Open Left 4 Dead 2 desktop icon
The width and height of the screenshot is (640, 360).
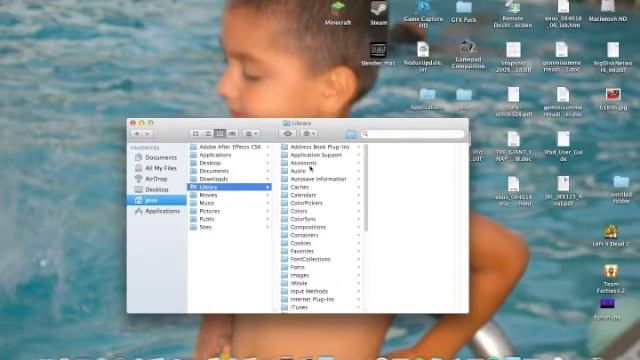[611, 236]
